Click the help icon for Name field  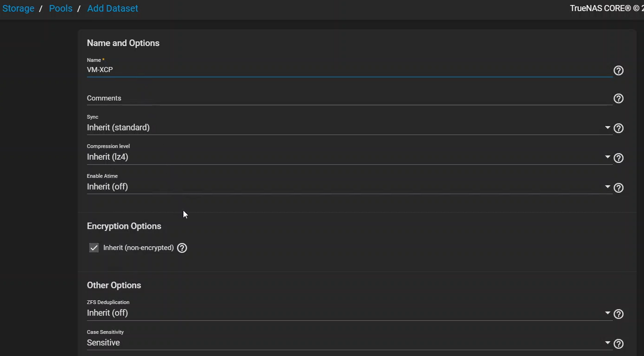click(618, 71)
